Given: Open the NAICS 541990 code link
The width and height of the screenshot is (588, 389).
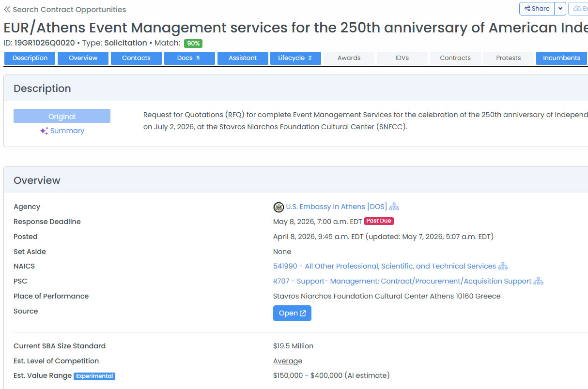Looking at the screenshot, I should coord(385,266).
